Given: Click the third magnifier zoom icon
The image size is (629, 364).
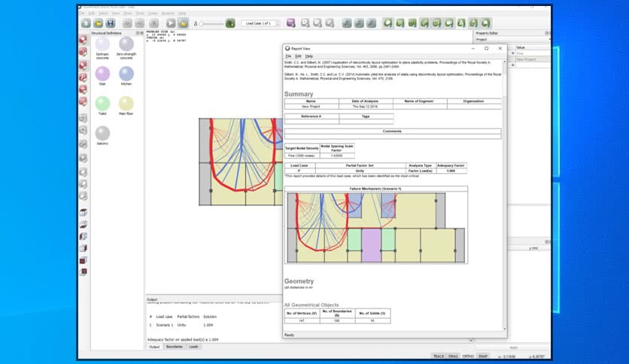Looking at the screenshot, I should 330,23.
